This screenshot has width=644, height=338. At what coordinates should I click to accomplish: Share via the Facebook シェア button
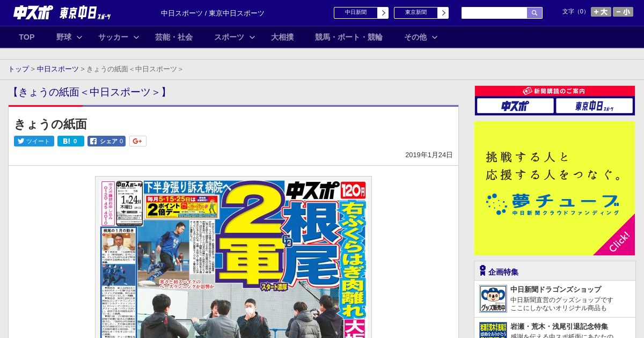click(x=106, y=141)
